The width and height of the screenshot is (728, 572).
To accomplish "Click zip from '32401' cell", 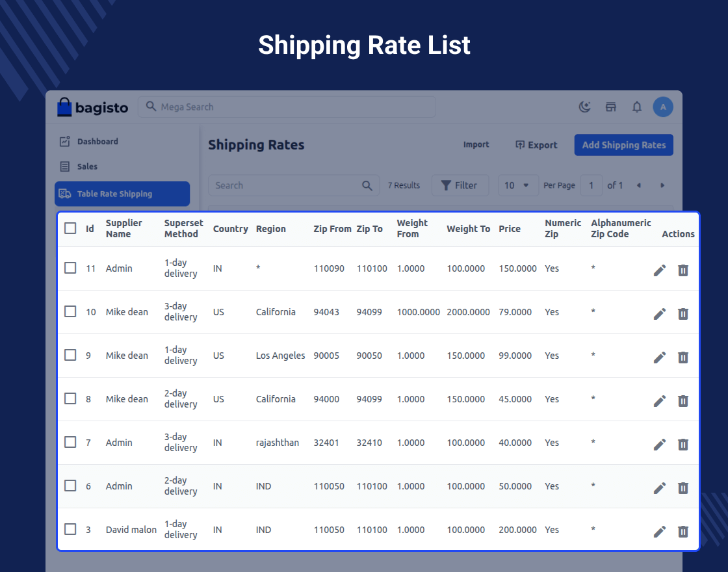I will 326,443.
